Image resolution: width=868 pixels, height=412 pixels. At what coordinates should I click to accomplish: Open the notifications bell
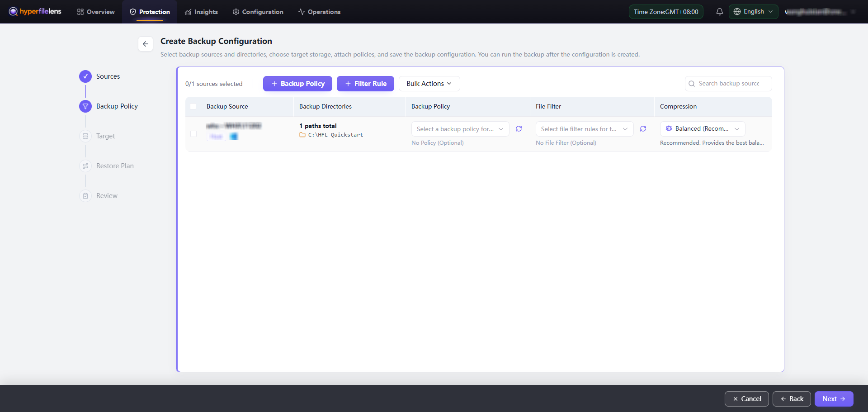point(719,12)
